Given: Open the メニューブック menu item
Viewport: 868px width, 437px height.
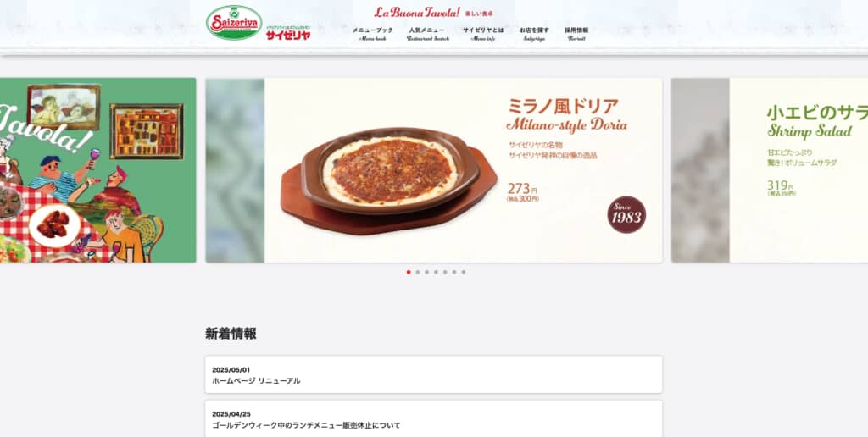Looking at the screenshot, I should coord(373,34).
